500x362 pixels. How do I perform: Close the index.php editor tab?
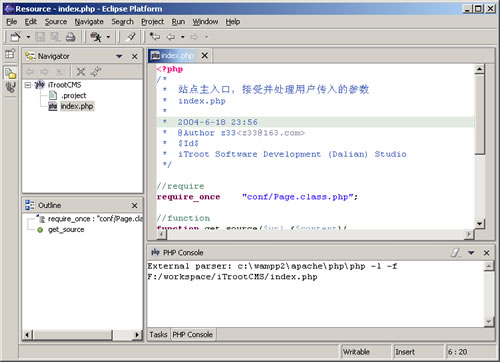coord(205,56)
